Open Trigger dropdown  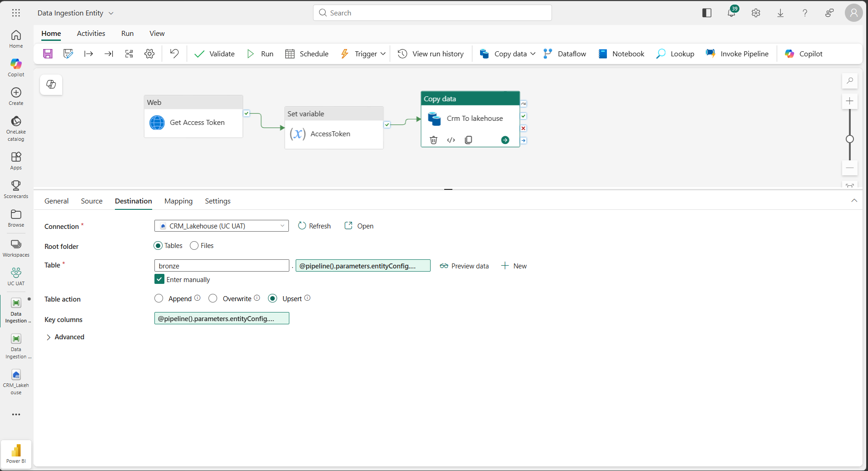(383, 54)
